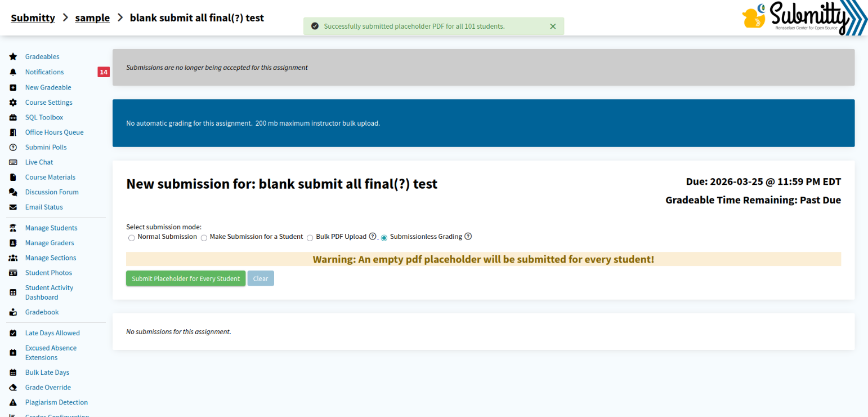This screenshot has width=868, height=417.
Task: Open Notifications via the bell icon
Action: (x=13, y=72)
